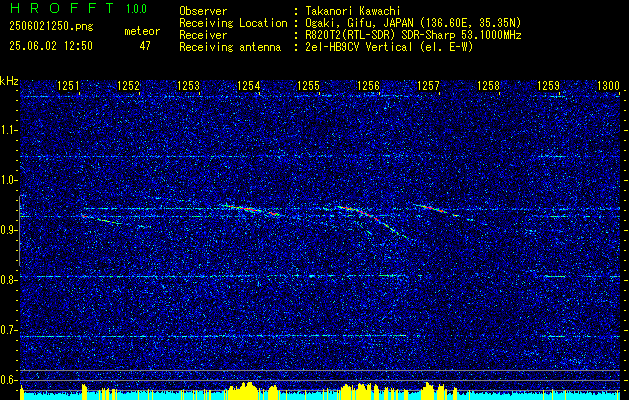Click the antenna 2el-HB9CV Vertical text
The height and width of the screenshot is (400, 629).
click(387, 47)
